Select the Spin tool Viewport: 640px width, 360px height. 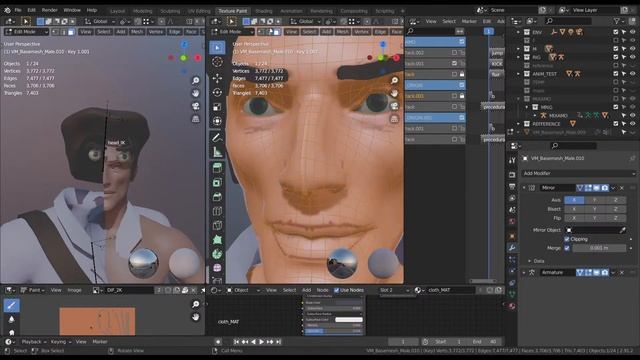click(x=217, y=254)
